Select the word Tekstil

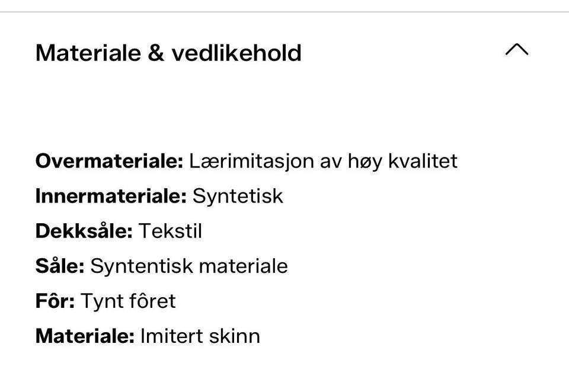[x=171, y=230]
